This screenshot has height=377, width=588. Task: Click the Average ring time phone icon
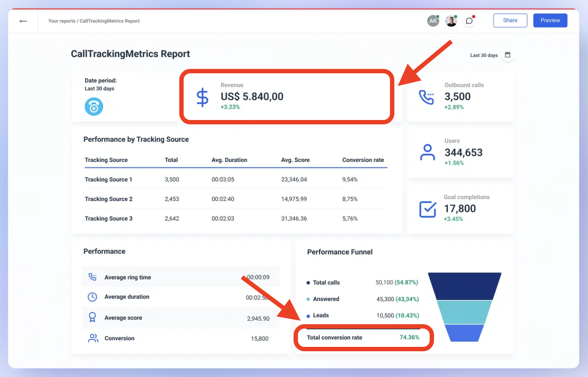(x=92, y=277)
